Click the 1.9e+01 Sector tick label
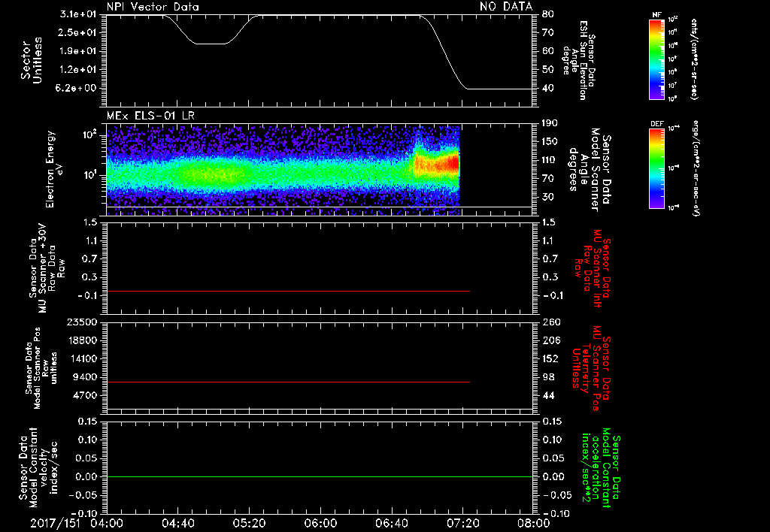The height and width of the screenshot is (532, 770). click(x=78, y=51)
